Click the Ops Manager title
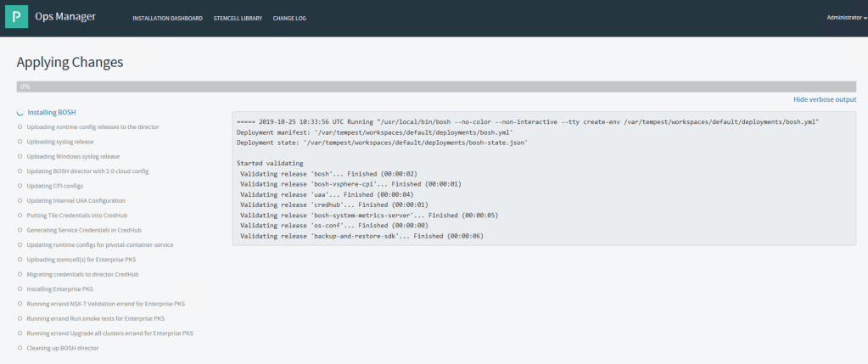Image resolution: width=868 pixels, height=364 pixels. tap(71, 16)
